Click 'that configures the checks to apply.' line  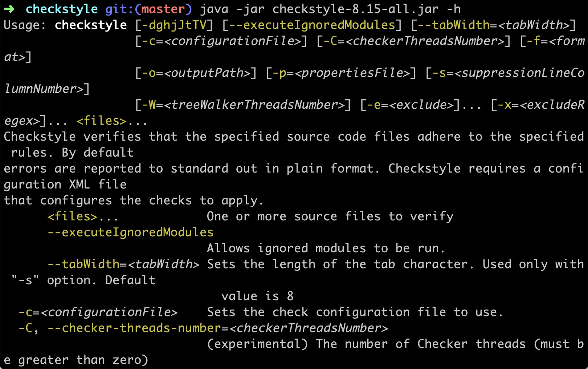134,200
